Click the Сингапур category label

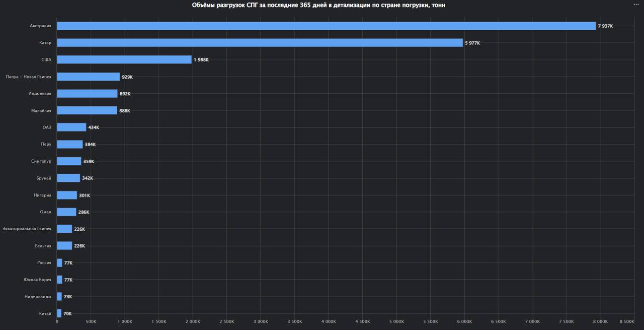click(x=41, y=161)
